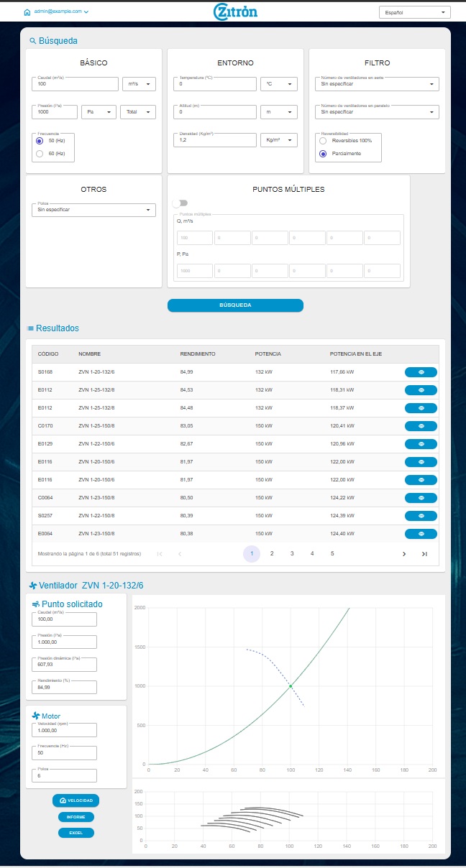Click the next page arrow icon
The height and width of the screenshot is (868, 466).
pos(404,554)
